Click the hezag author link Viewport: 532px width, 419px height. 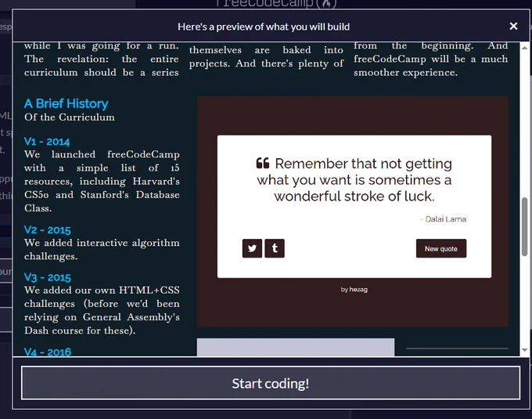tap(358, 289)
